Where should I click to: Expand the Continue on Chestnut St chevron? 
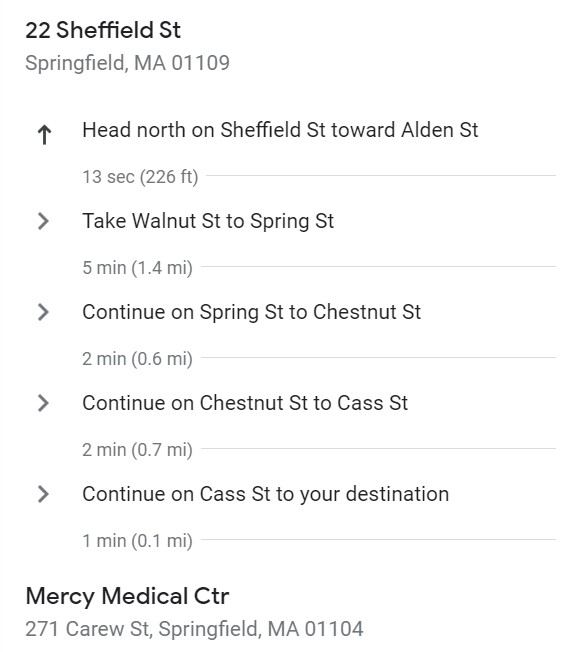43,403
